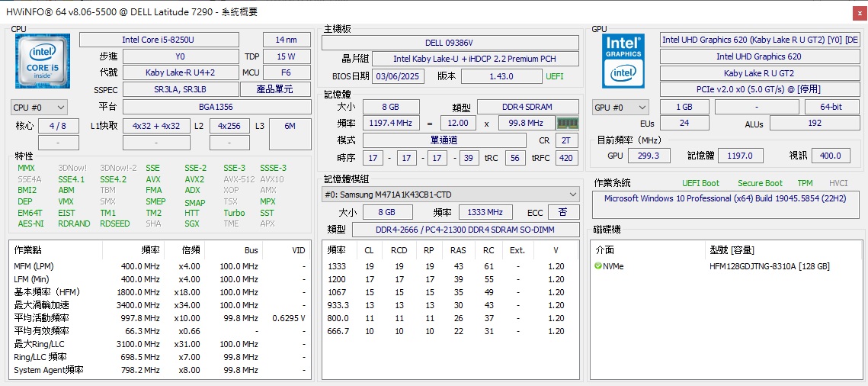Screen dimensions: 868x386
Task: Click the Intel Graphics GPU logo
Action: pos(623,61)
